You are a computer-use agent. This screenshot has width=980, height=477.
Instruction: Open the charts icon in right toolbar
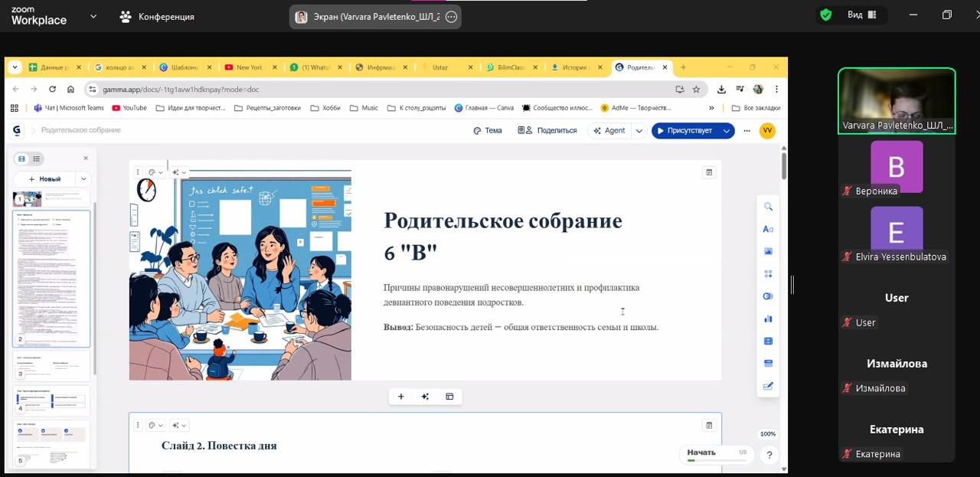[x=768, y=319]
